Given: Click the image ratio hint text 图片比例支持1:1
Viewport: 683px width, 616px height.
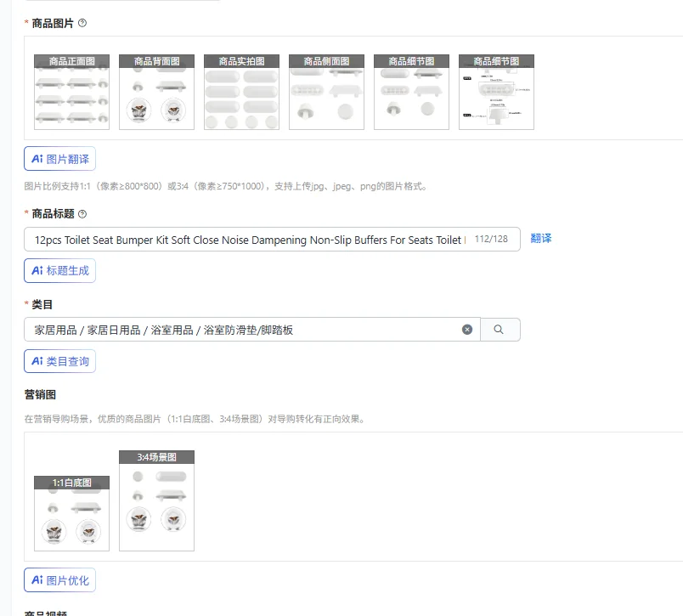Looking at the screenshot, I should 225,186.
